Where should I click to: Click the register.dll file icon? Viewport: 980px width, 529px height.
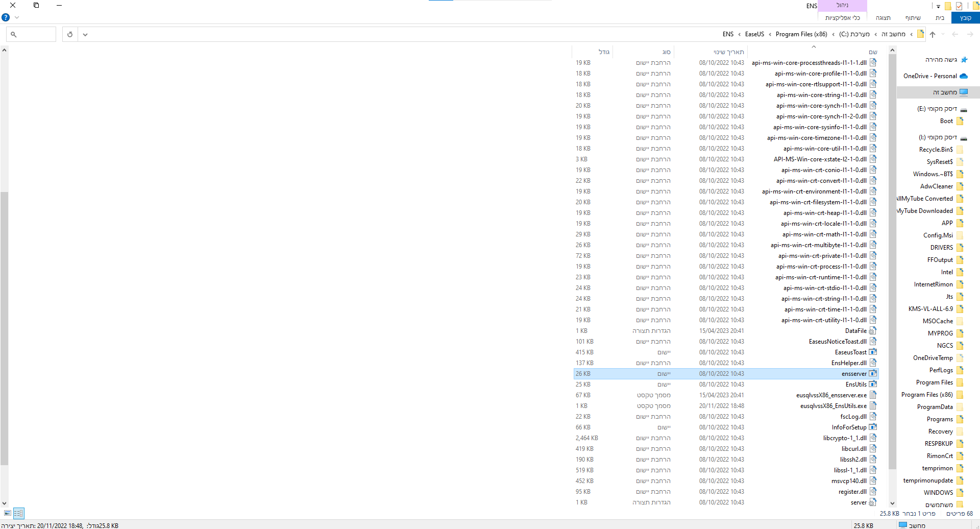pos(873,492)
